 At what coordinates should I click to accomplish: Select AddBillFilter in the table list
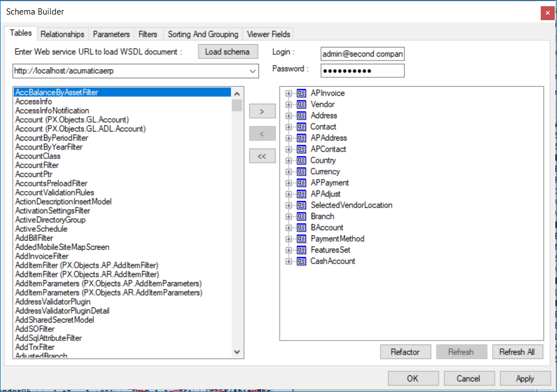point(123,238)
